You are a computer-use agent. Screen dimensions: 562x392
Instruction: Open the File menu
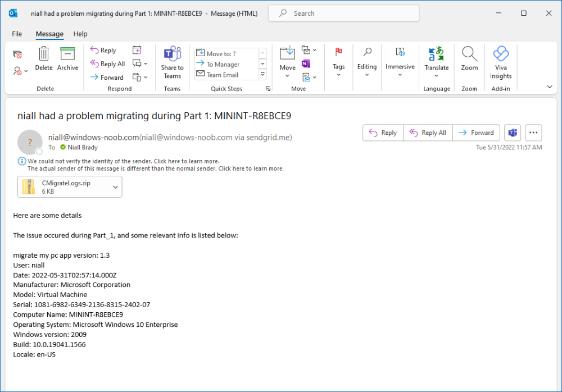[x=17, y=34]
